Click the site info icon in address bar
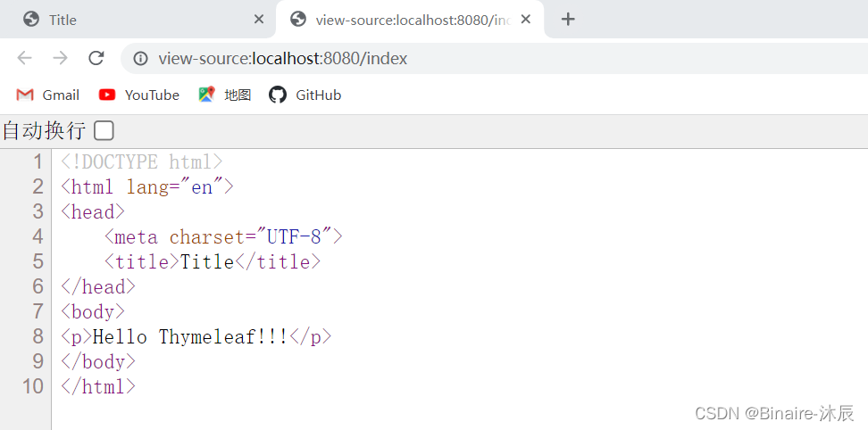The width and height of the screenshot is (868, 430). 141,59
